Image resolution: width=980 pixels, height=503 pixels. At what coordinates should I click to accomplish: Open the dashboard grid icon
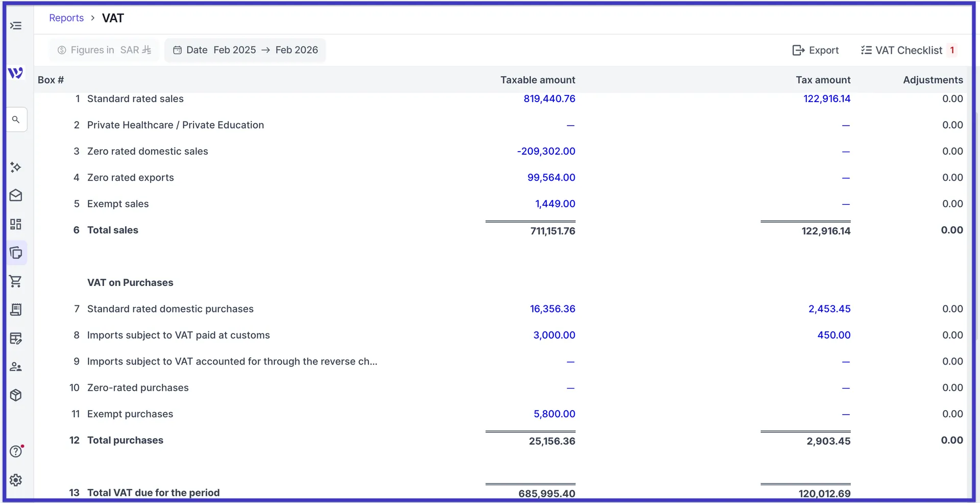point(16,224)
